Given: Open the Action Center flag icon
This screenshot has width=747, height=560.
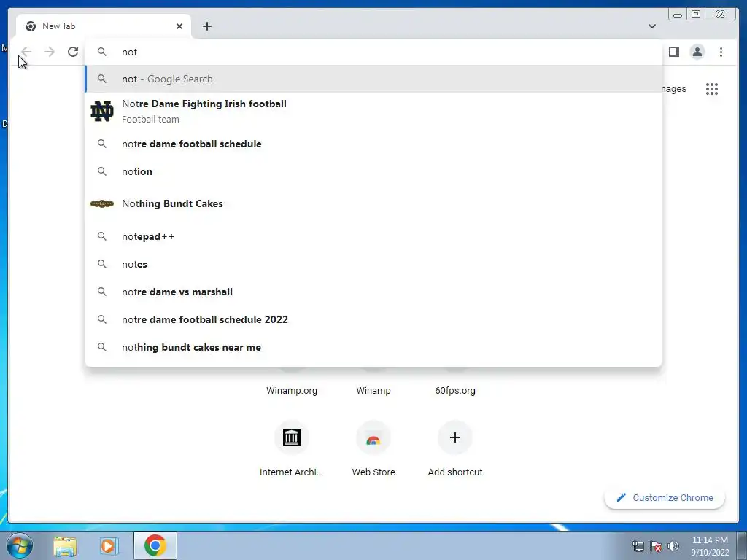Looking at the screenshot, I should 656,546.
